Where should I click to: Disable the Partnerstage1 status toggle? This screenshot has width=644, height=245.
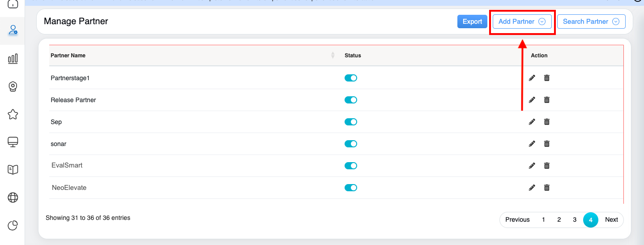coord(350,78)
